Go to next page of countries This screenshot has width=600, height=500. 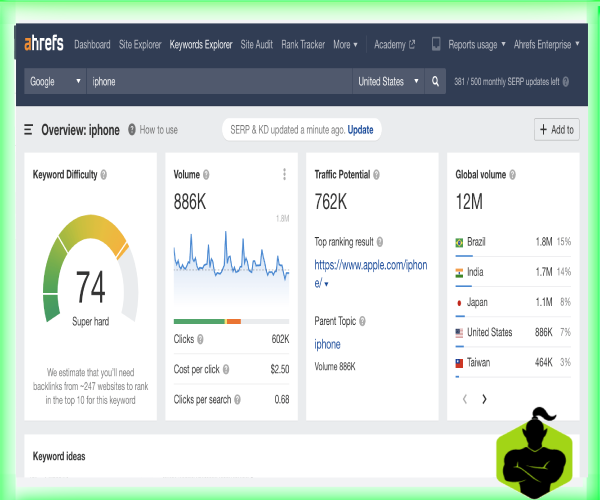(x=484, y=399)
